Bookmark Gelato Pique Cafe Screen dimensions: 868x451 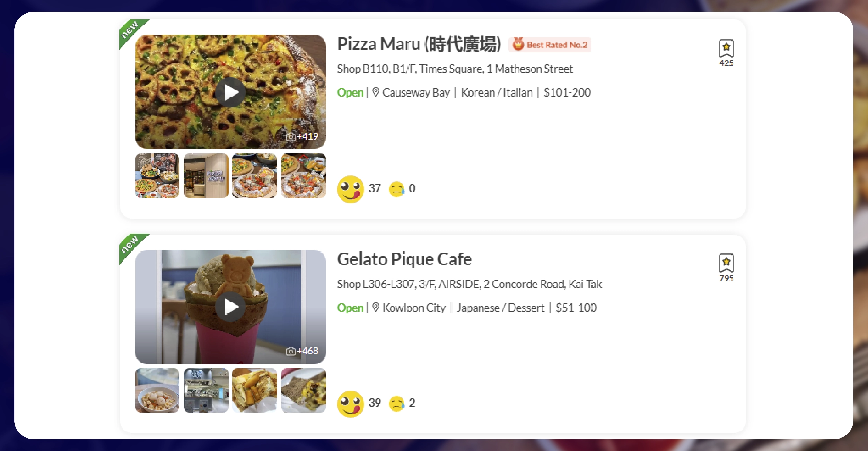(726, 263)
